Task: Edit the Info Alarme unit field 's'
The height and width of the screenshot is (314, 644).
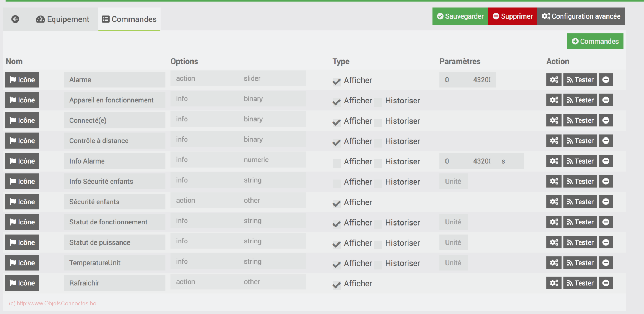Action: click(510, 161)
